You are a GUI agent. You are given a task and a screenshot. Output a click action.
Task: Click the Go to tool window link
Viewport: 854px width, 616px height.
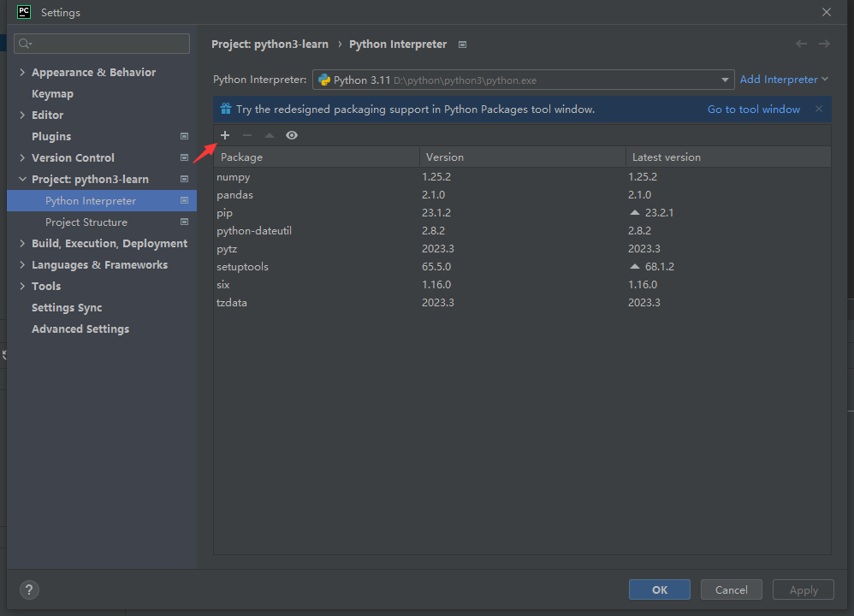pyautogui.click(x=753, y=110)
